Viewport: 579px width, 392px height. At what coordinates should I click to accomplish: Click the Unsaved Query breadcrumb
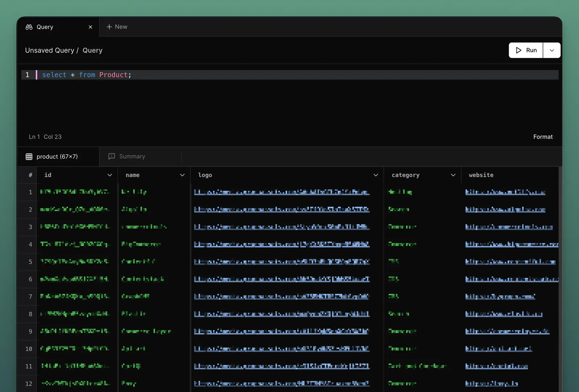click(x=50, y=50)
